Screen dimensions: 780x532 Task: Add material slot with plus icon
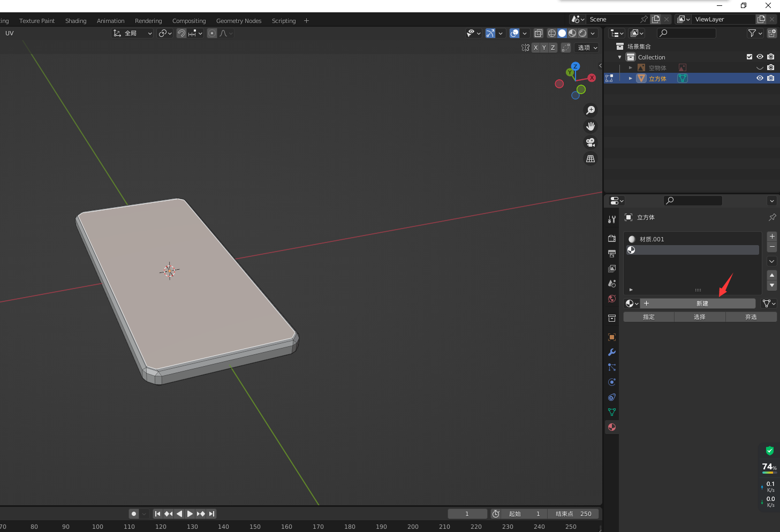coord(772,236)
